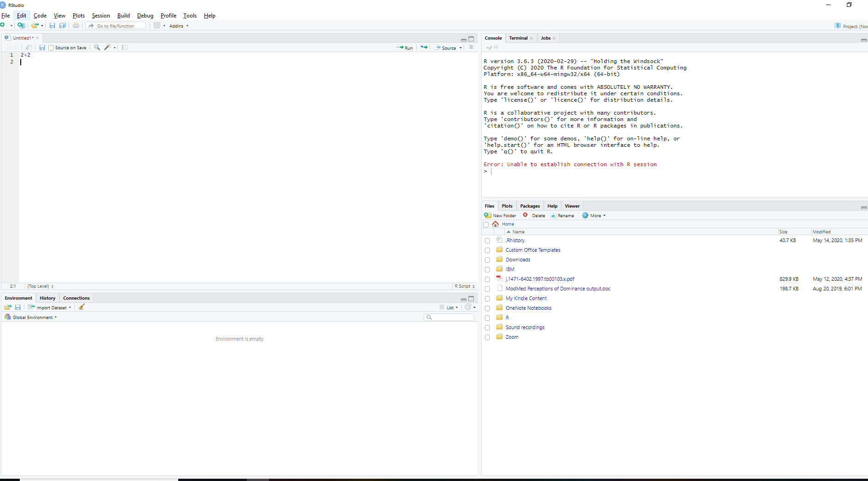View current working directory arrow in Console
This screenshot has height=481, width=868.
tap(496, 47)
